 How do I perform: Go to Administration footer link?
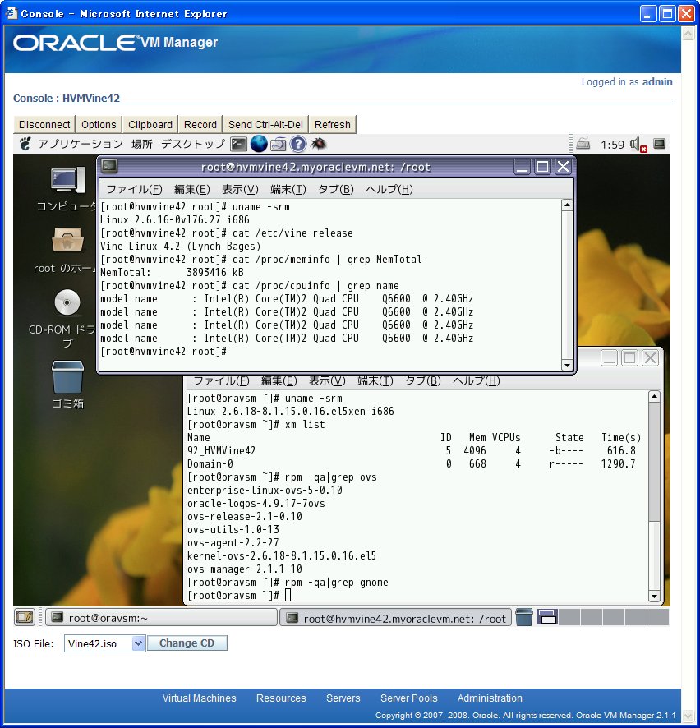click(490, 698)
